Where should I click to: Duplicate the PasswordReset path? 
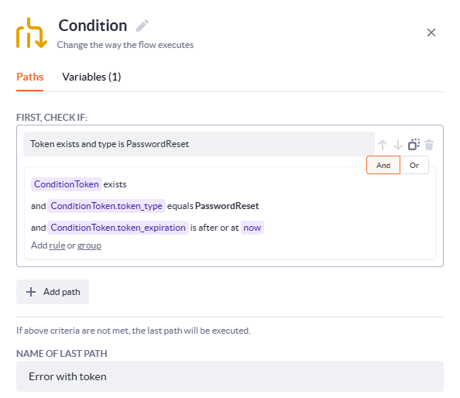[414, 145]
